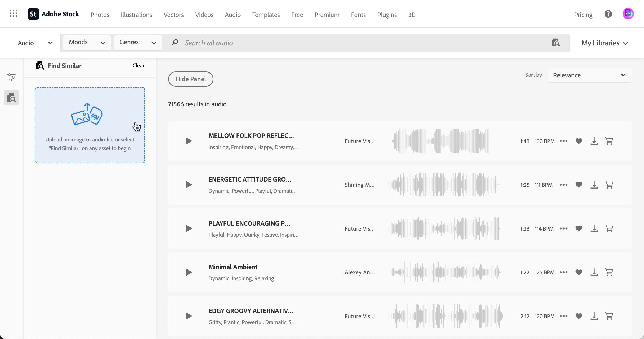The height and width of the screenshot is (339, 644).
Task: Open the Sort by Relevance dropdown
Action: [589, 75]
